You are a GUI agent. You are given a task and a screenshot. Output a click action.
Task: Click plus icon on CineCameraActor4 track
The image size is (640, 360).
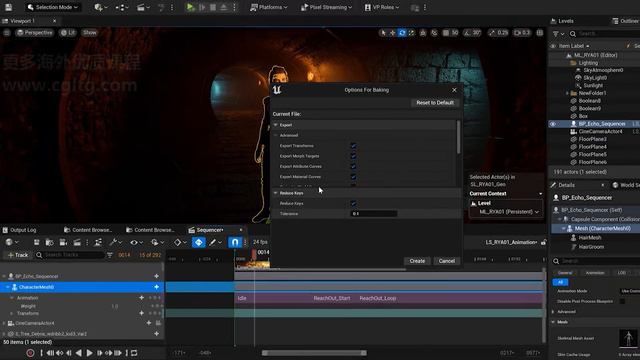pos(149,323)
